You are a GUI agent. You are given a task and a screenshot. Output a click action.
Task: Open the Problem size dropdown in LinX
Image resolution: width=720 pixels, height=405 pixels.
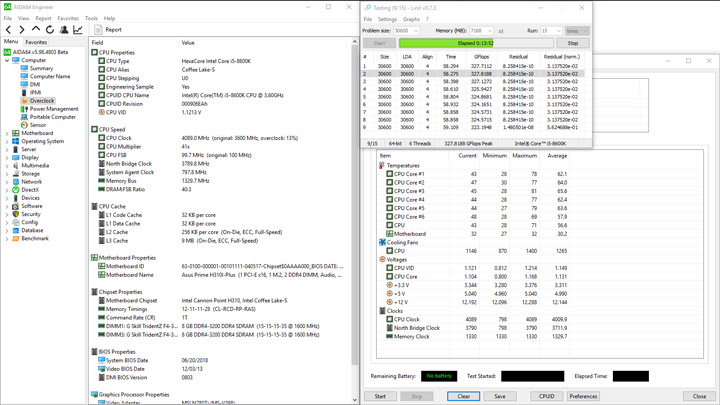pyautogui.click(x=415, y=31)
